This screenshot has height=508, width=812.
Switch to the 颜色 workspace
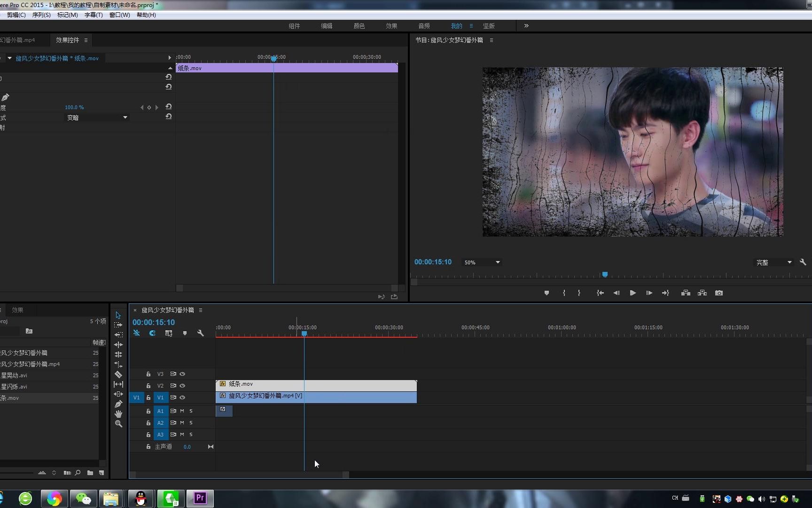click(x=359, y=26)
